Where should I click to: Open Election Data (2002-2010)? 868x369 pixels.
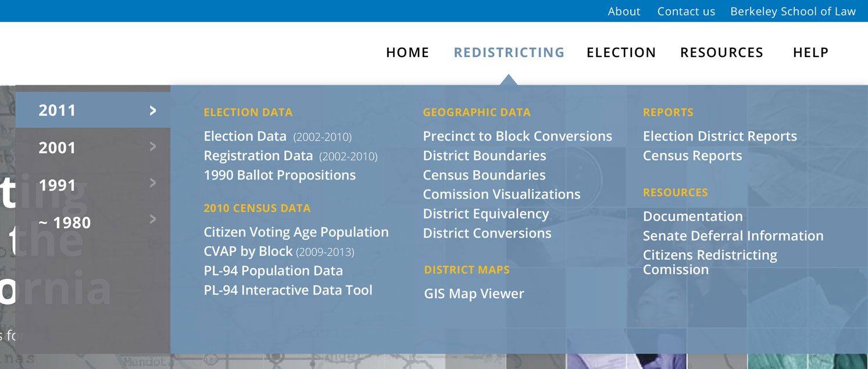coord(277,137)
